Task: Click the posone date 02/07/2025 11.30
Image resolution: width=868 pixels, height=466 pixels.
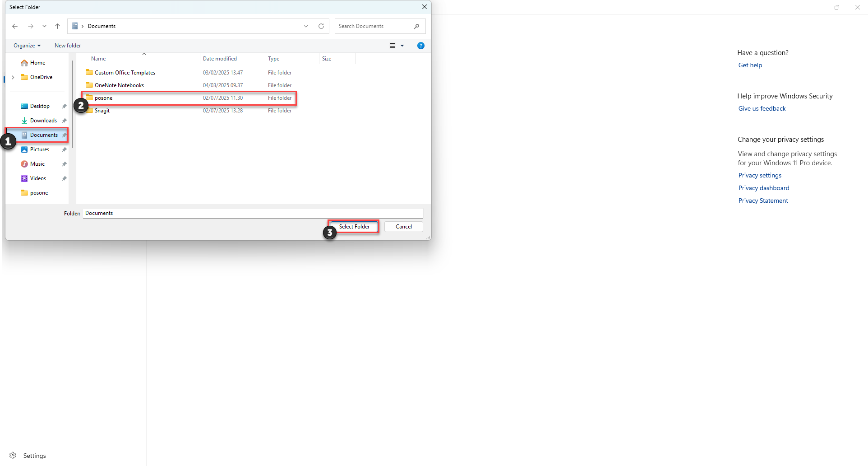Action: (223, 98)
